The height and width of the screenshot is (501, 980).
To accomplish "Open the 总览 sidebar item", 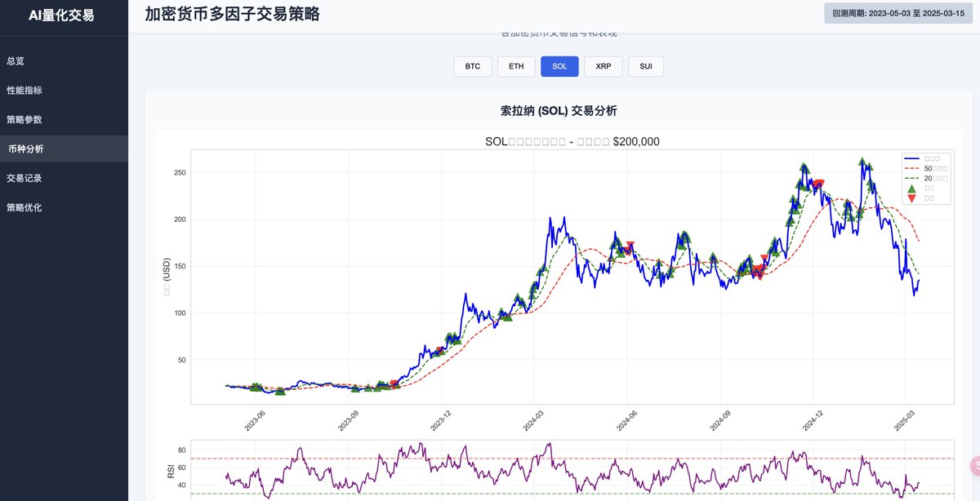I will pyautogui.click(x=64, y=61).
